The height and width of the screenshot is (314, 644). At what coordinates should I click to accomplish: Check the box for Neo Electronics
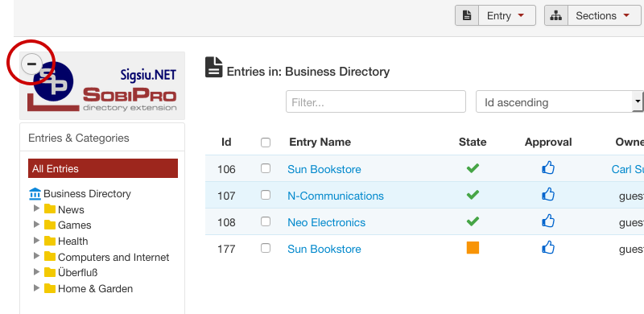click(x=266, y=221)
